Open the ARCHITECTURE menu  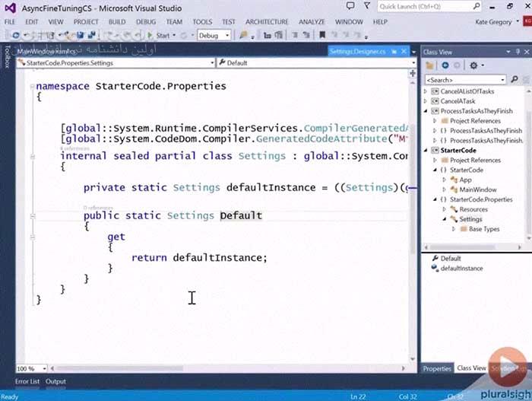click(x=267, y=22)
